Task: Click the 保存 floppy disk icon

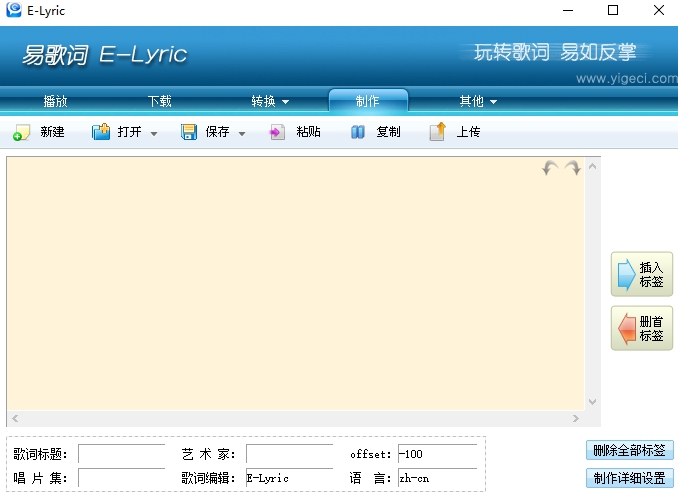Action: (x=189, y=132)
